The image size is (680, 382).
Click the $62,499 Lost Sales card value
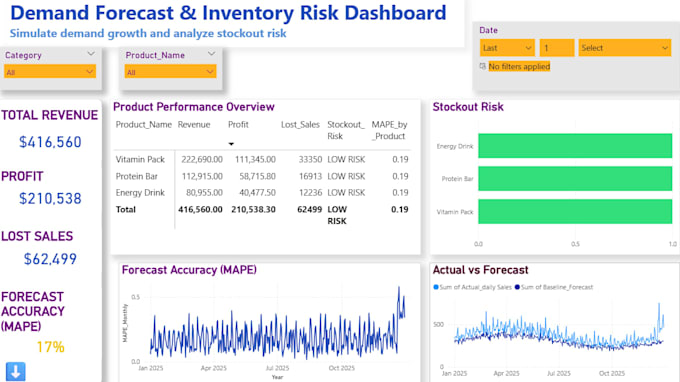coord(50,259)
